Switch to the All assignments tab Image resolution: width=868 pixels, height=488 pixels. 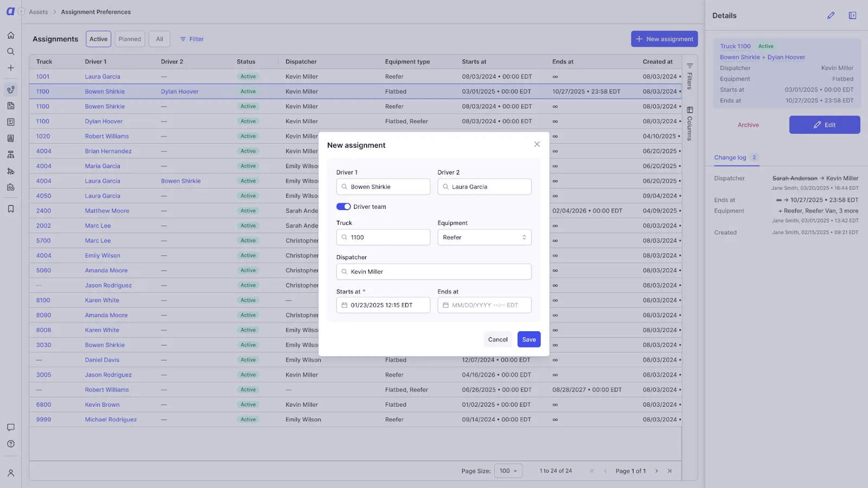click(159, 39)
